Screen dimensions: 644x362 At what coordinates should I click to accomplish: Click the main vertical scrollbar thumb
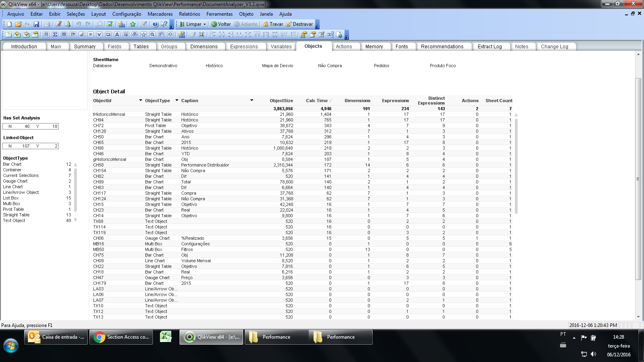point(638,179)
